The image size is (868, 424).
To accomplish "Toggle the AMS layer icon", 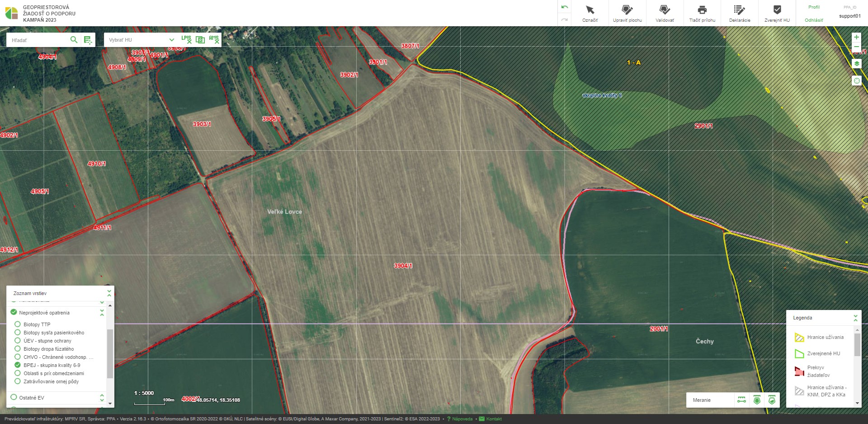I will [x=214, y=39].
